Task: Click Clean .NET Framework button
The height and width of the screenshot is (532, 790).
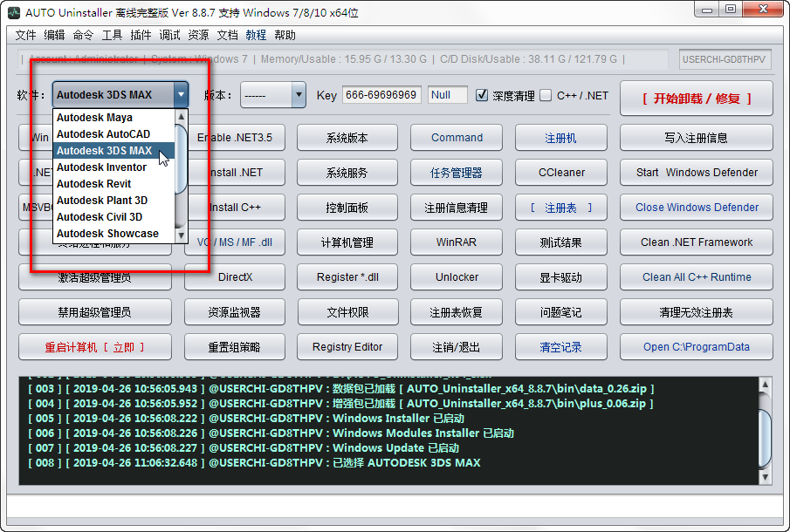Action: tap(697, 242)
